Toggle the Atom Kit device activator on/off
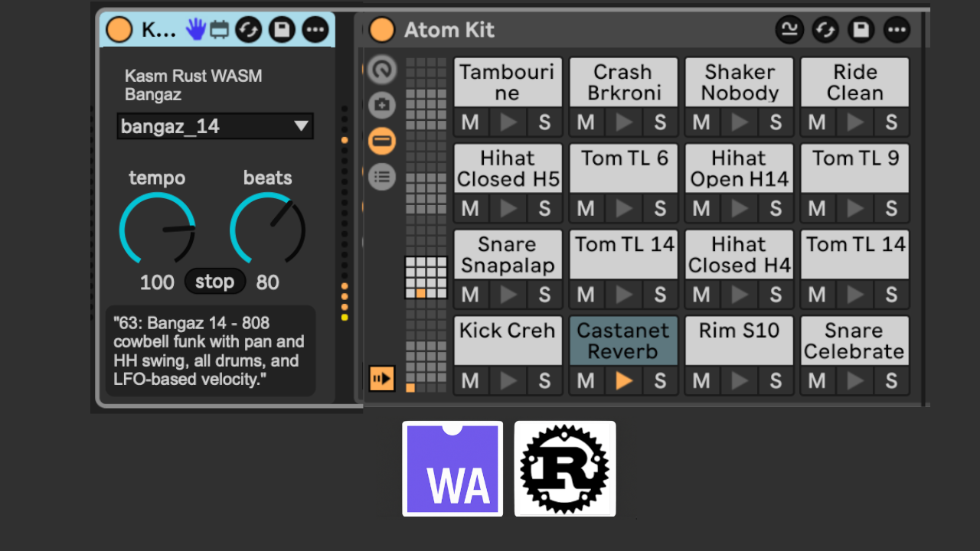The image size is (980, 551). tap(381, 30)
